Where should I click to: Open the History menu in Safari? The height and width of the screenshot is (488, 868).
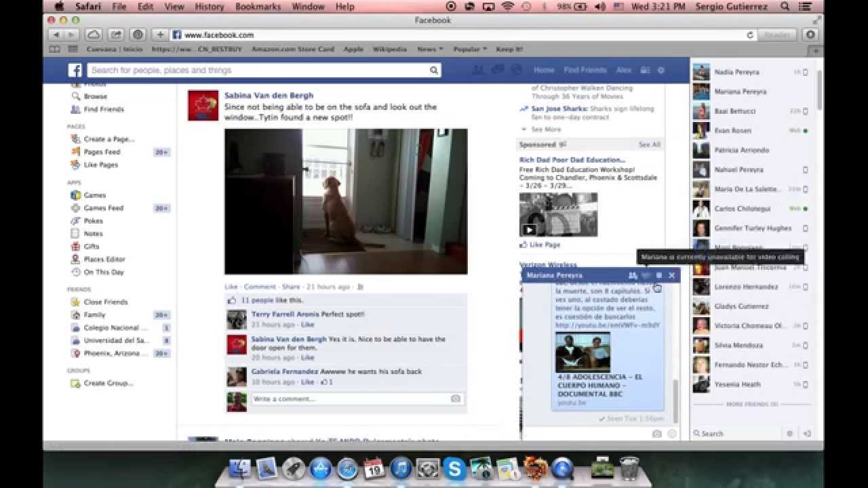click(209, 7)
